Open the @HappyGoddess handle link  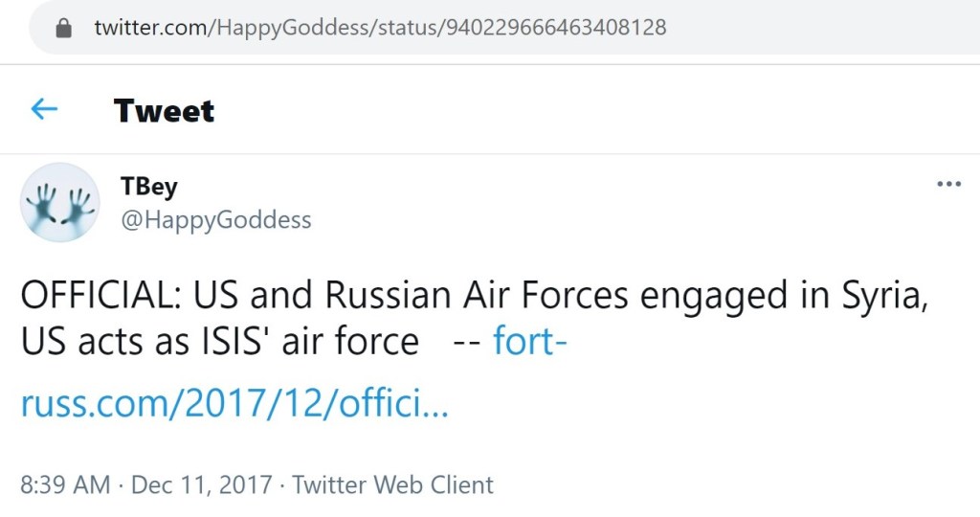(215, 219)
